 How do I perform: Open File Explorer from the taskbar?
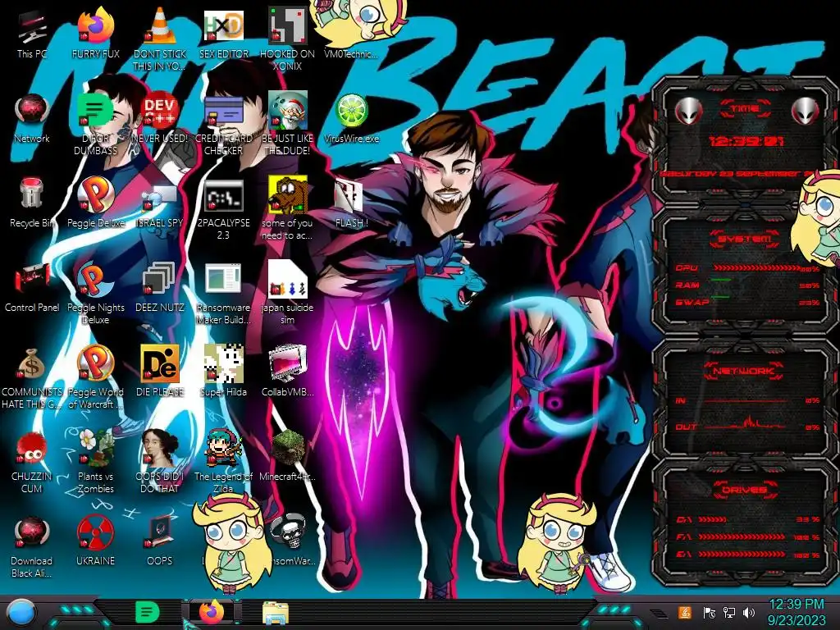click(276, 613)
